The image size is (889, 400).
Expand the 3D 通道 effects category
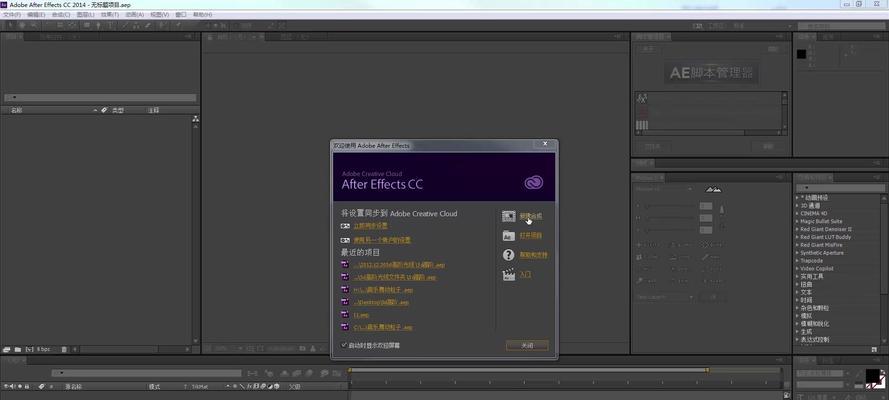[797, 206]
